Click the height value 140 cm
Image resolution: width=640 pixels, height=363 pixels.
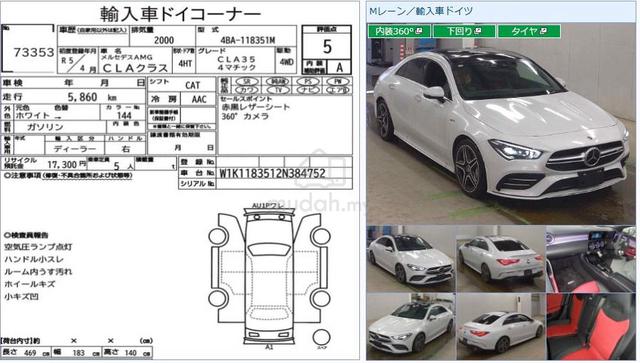click(x=137, y=353)
